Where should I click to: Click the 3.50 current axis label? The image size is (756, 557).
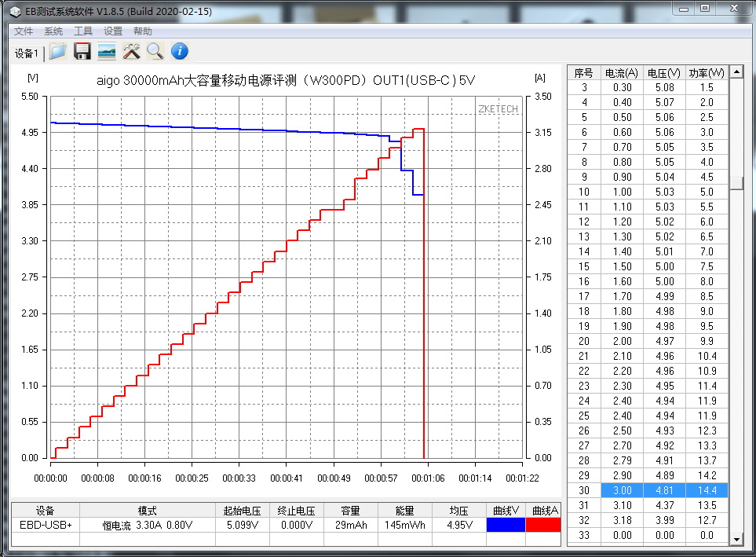pyautogui.click(x=543, y=97)
